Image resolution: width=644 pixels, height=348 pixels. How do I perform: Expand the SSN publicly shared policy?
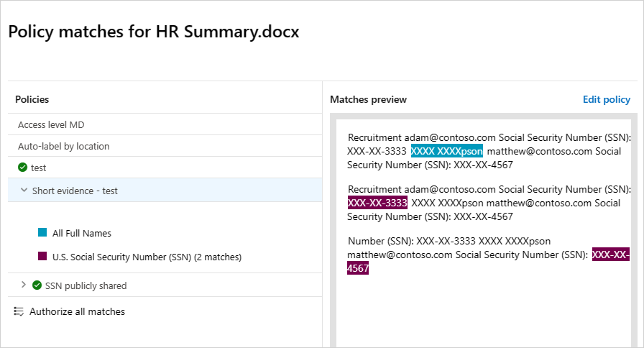24,285
